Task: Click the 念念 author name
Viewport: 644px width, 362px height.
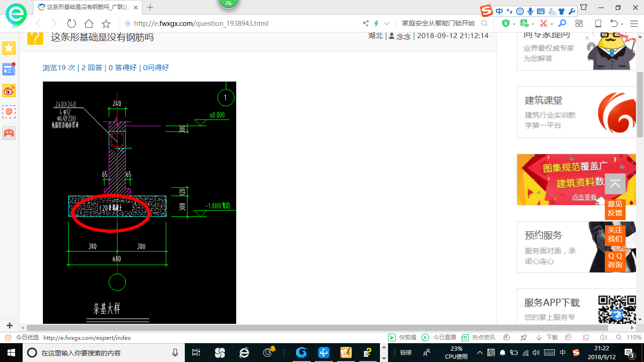Action: point(404,36)
